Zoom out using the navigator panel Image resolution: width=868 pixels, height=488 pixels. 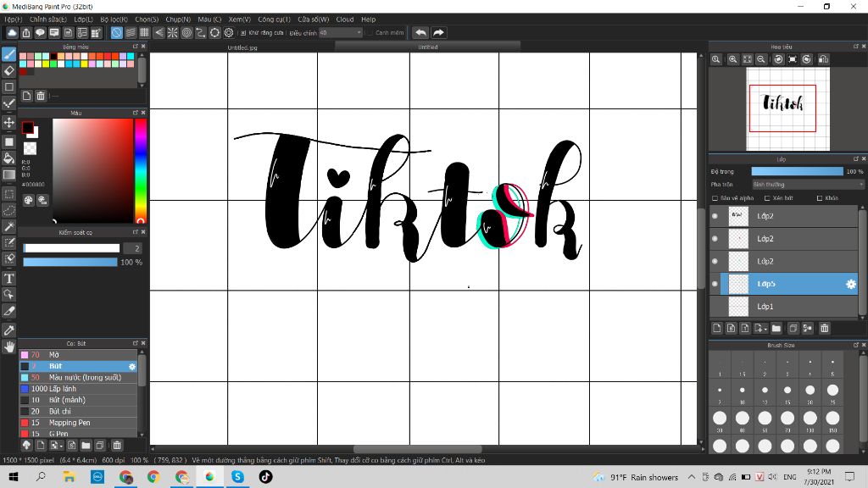(x=761, y=59)
